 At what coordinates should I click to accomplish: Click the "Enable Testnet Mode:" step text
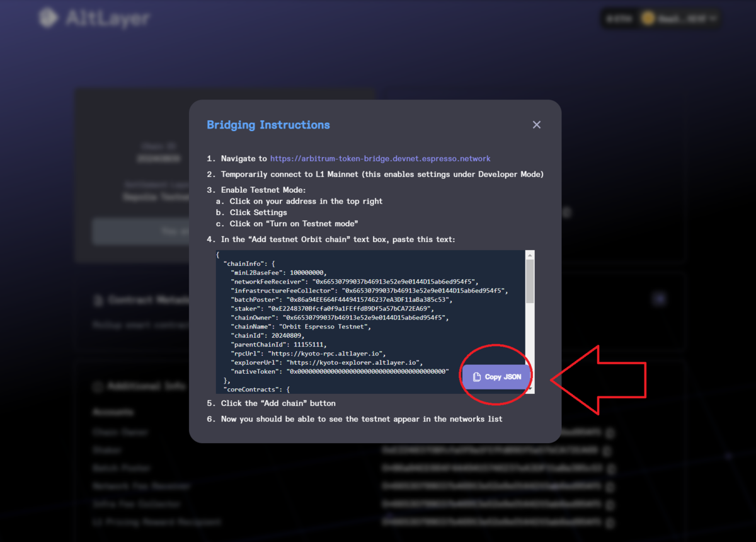pos(263,190)
